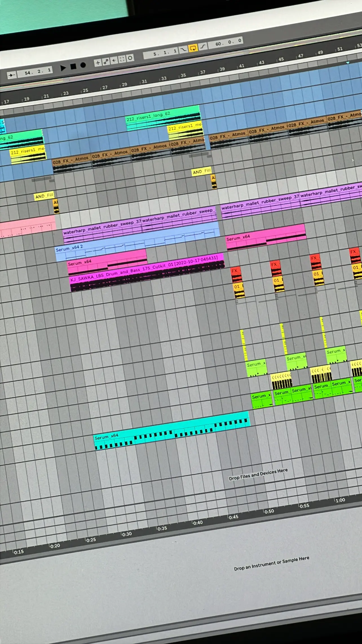Viewport: 362px width, 644px height.
Task: Click the 1:00 mark on time ruler
Action: [x=340, y=500]
